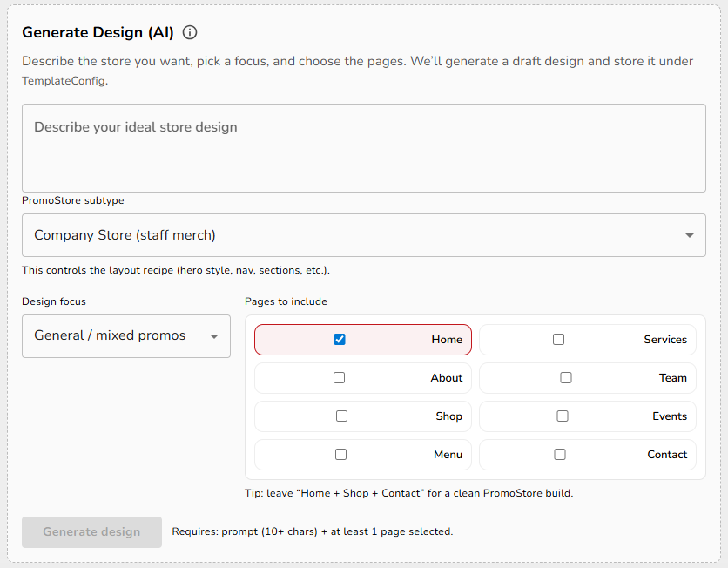Enable the Services page checkbox
Viewport: 728px width, 568px height.
[558, 340]
